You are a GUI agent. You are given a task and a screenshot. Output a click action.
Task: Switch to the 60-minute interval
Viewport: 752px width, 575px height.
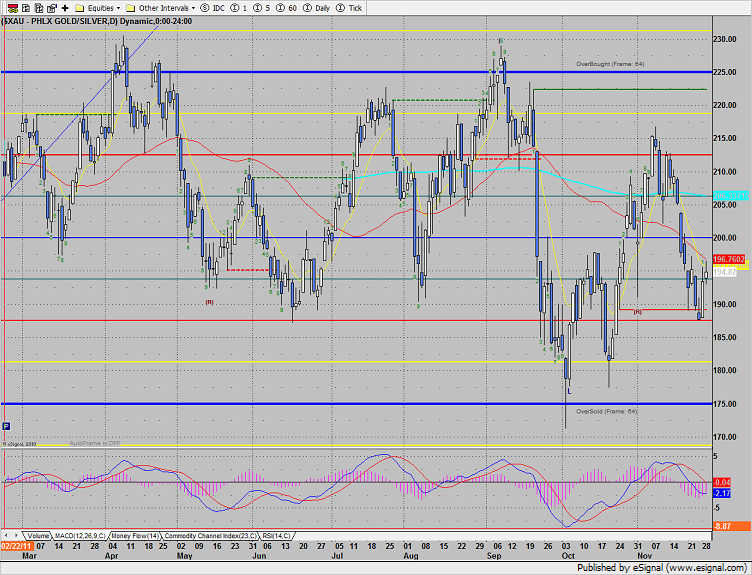click(285, 7)
